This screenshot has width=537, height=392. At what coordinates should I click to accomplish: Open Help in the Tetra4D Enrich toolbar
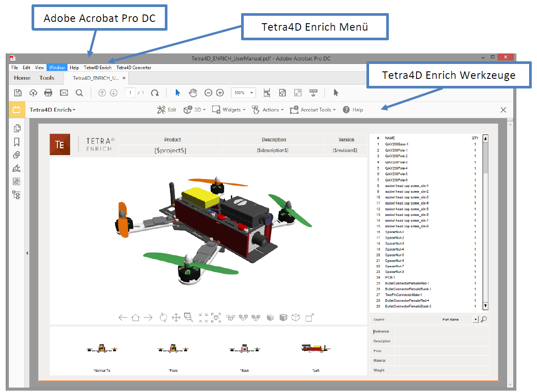tap(353, 109)
